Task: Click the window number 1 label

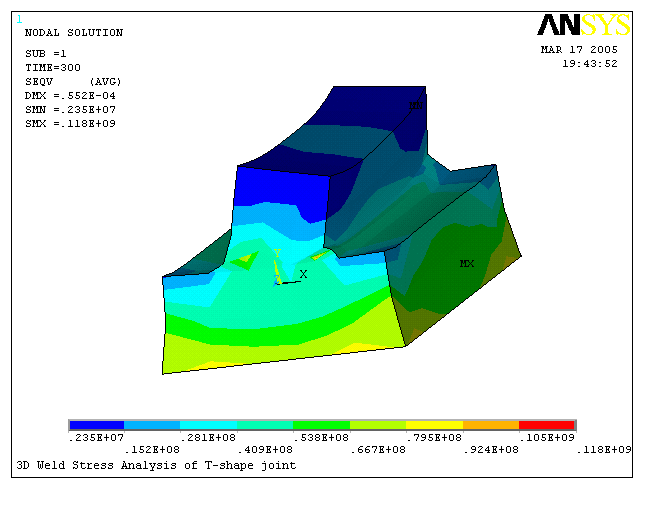Action: [19, 19]
